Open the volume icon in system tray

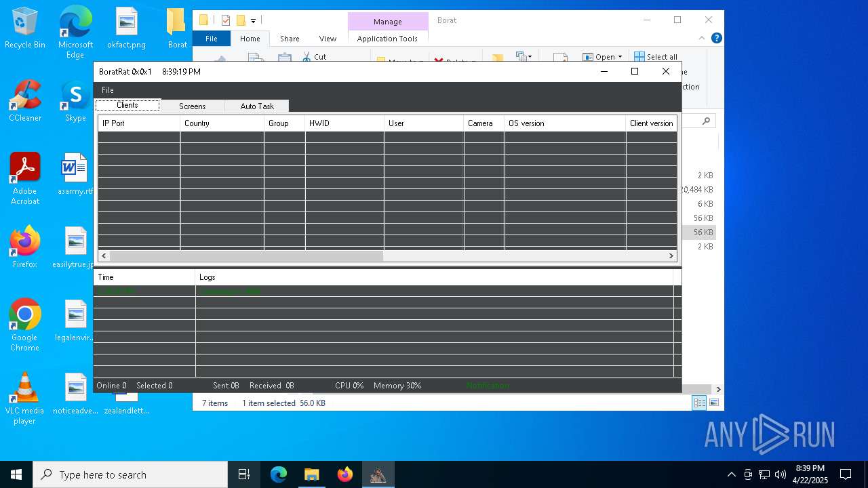pos(780,474)
